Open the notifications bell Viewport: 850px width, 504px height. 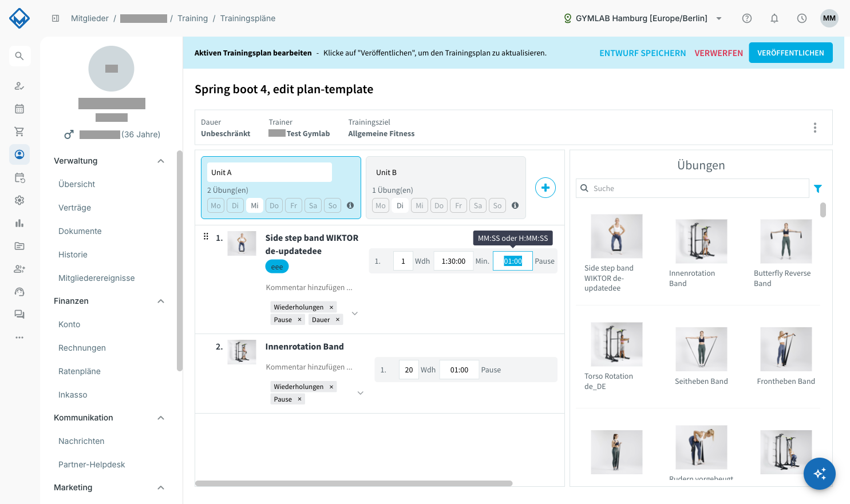(774, 18)
